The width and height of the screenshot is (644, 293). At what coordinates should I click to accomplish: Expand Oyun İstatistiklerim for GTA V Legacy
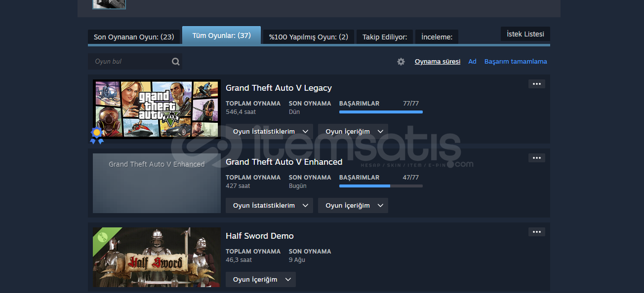coord(269,131)
